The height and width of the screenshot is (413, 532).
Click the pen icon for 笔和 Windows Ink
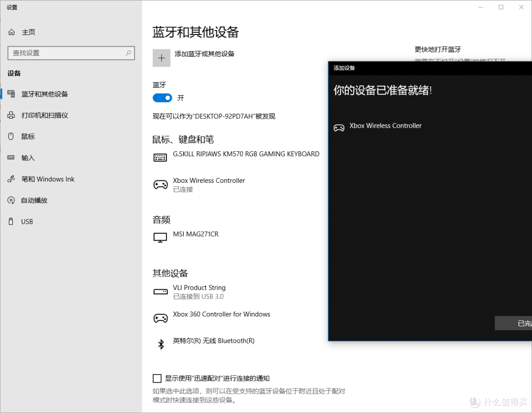pyautogui.click(x=11, y=179)
